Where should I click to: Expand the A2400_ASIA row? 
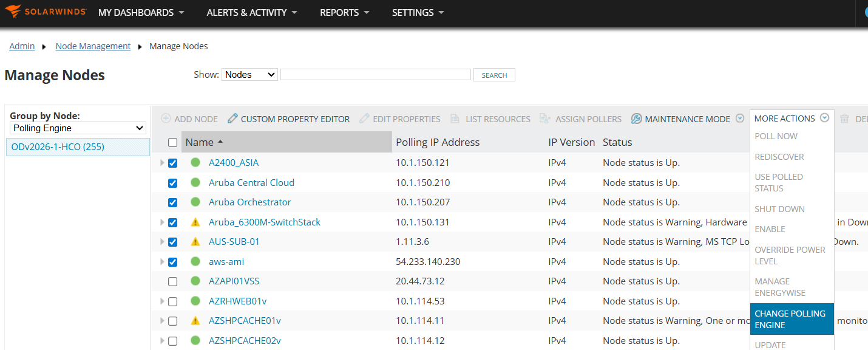coord(162,162)
